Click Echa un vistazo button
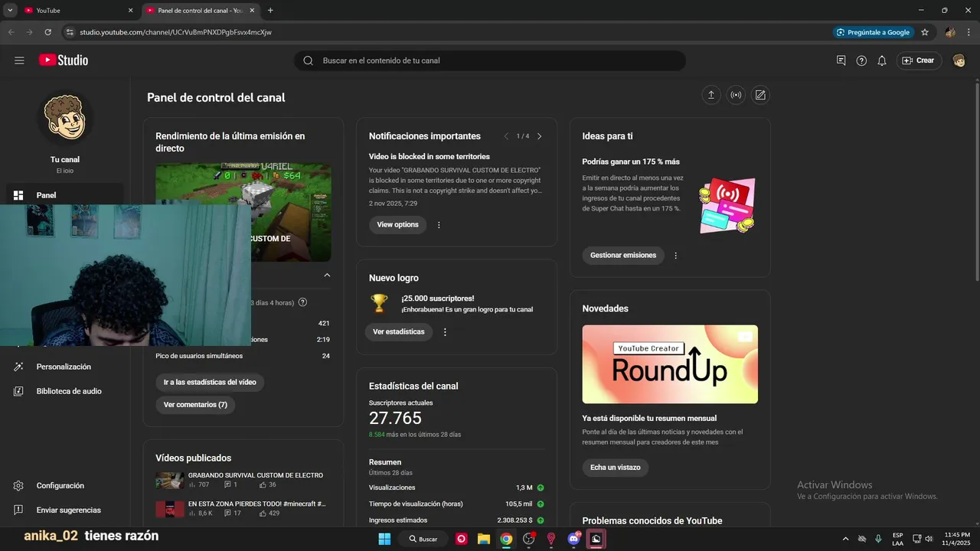This screenshot has width=980, height=551. [616, 468]
